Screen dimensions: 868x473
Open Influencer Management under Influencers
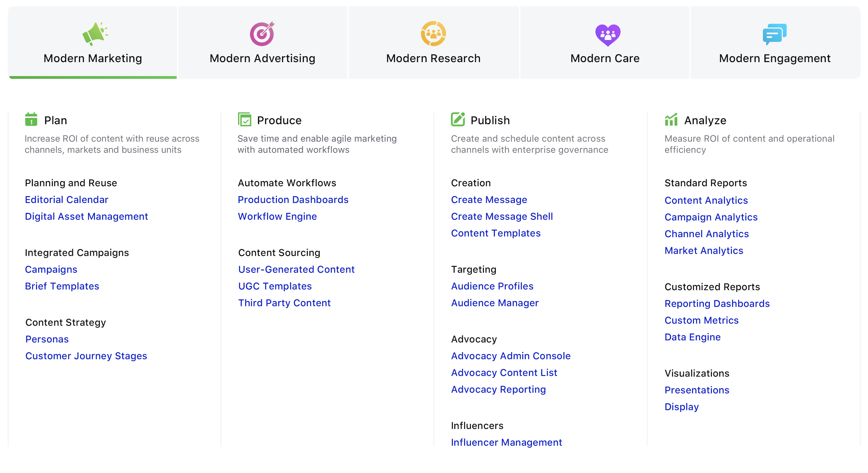coord(506,442)
